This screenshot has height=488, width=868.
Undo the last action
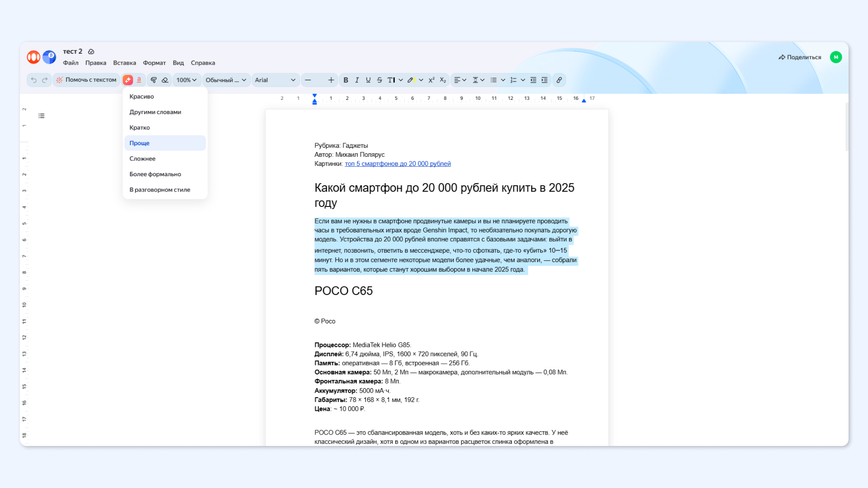click(33, 80)
